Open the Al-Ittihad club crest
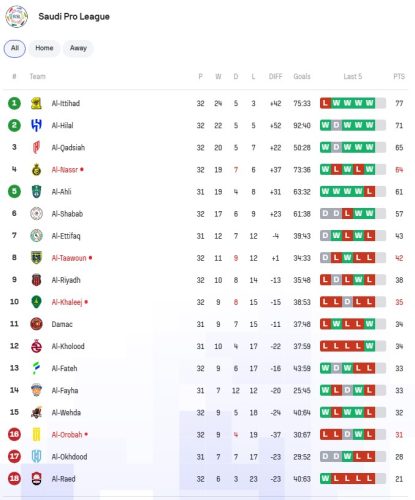 (36, 103)
